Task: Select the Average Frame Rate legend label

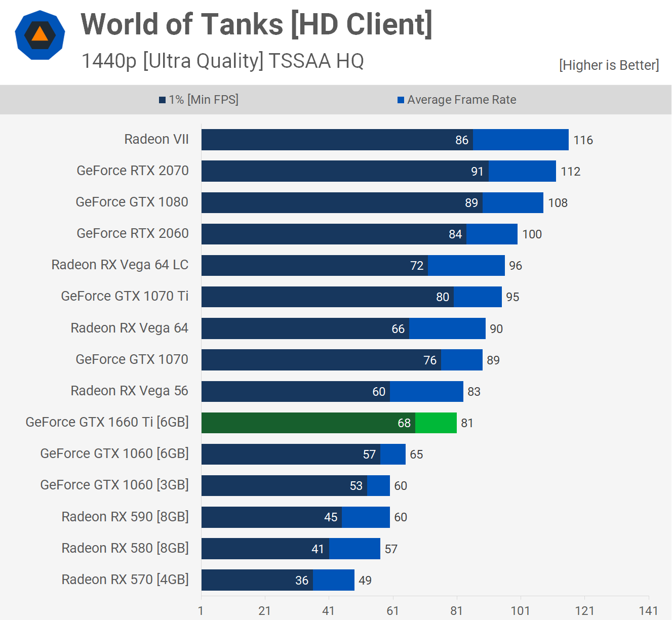Action: click(461, 100)
